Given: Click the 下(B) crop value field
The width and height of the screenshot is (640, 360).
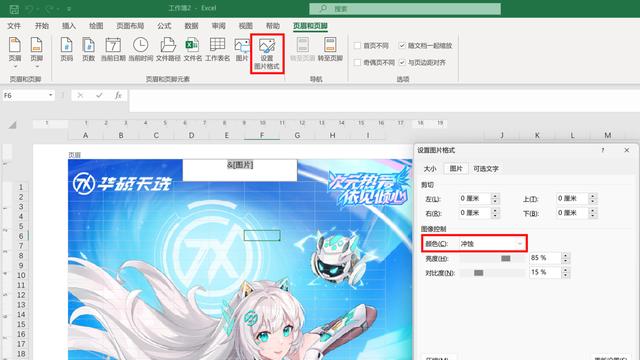Looking at the screenshot, I should click(572, 213).
